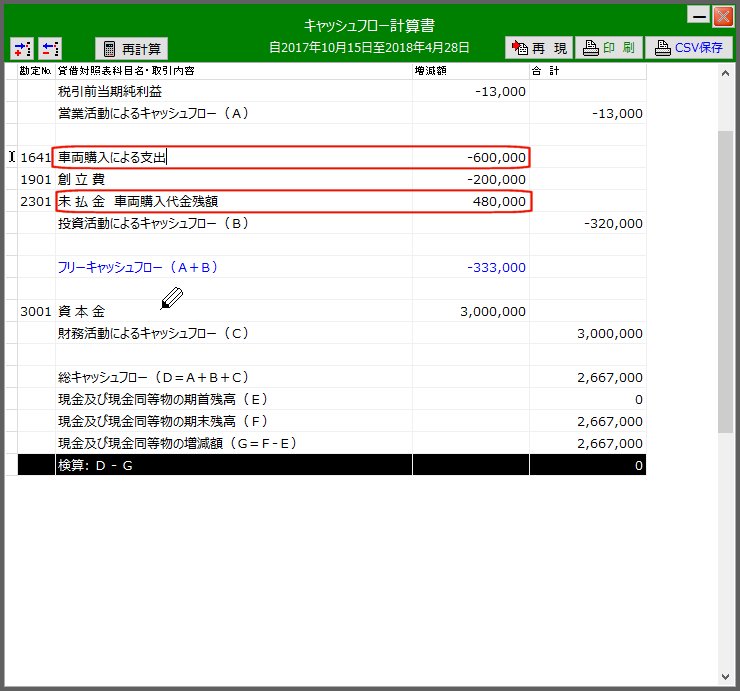Save the statement using CSV保存
This screenshot has height=691, width=740.
[x=688, y=48]
